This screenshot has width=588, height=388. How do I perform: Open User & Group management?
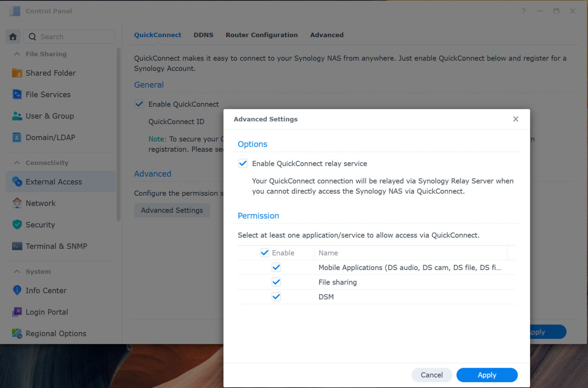pyautogui.click(x=50, y=116)
